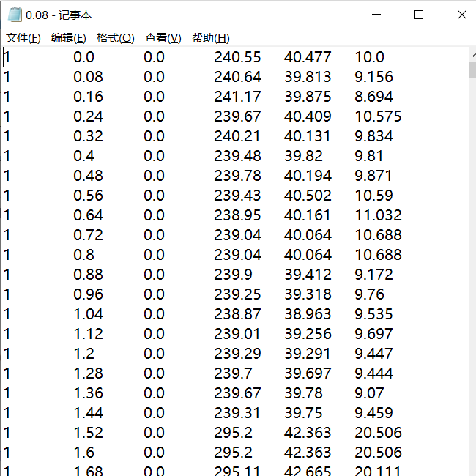Click the value 9.444
The width and height of the screenshot is (476, 476).
373,373
